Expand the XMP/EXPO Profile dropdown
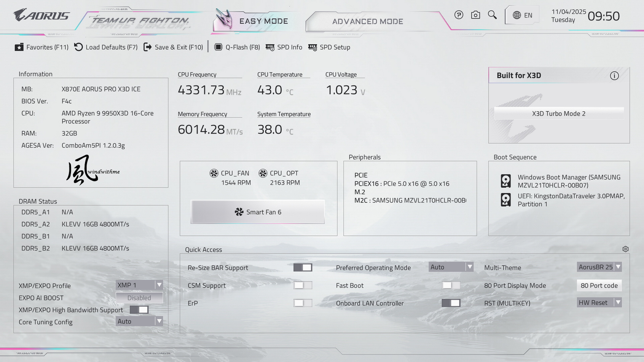The height and width of the screenshot is (362, 644). pos(139,285)
